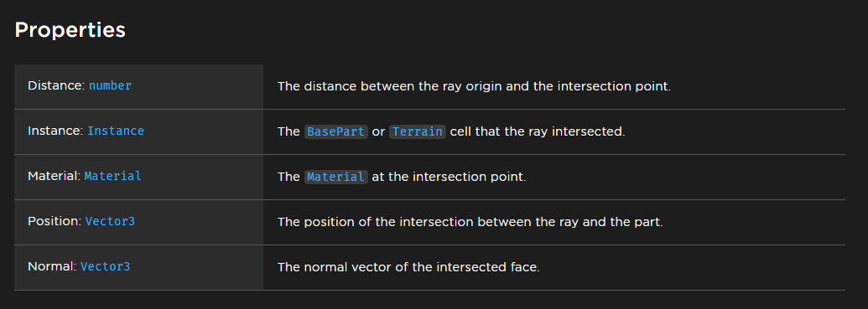The image size is (868, 309).
Task: Click the Instance row description text
Action: (x=451, y=132)
